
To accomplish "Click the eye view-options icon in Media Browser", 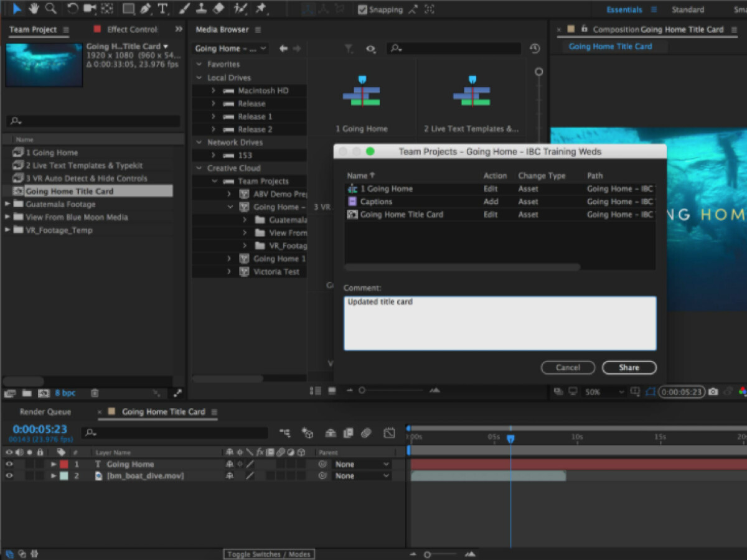I will [x=370, y=49].
